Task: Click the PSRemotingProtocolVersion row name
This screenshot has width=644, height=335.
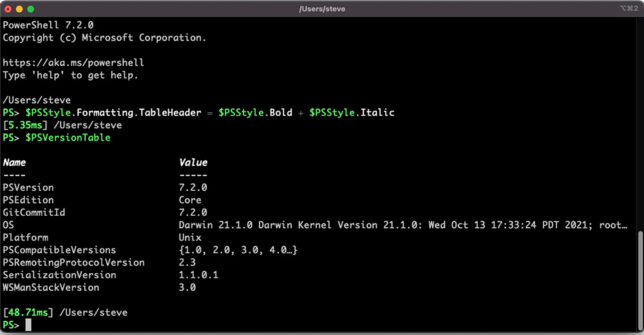Action: pos(73,262)
